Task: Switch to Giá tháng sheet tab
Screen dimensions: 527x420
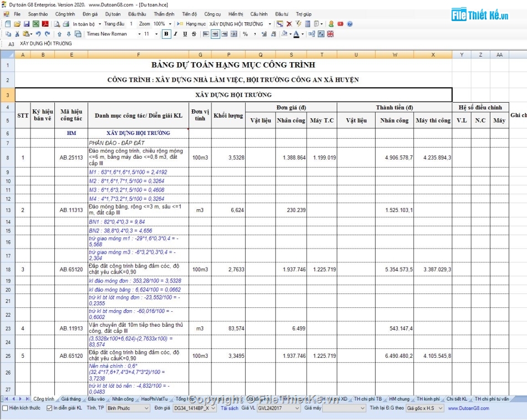Action: [x=71, y=399]
